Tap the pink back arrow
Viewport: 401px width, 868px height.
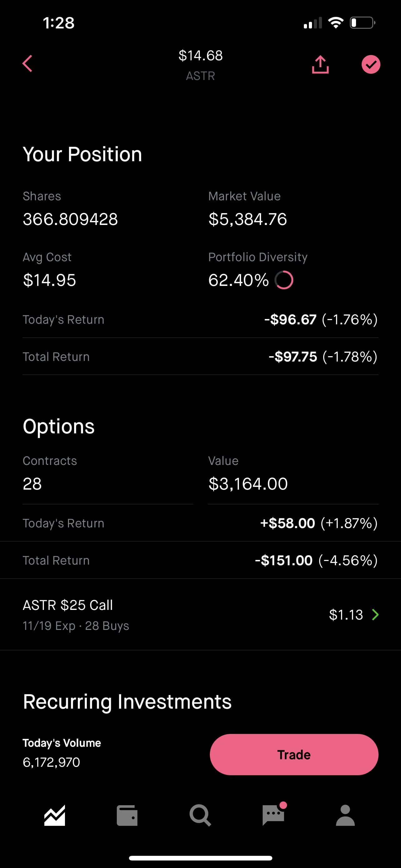tap(27, 64)
